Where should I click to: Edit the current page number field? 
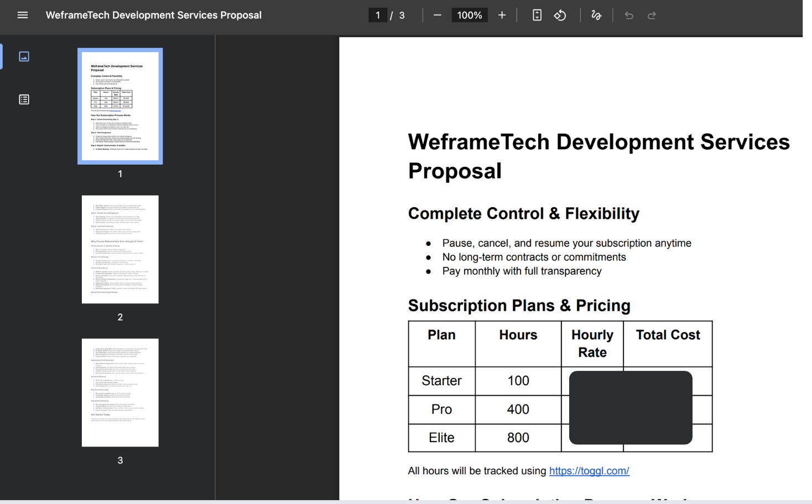point(378,15)
